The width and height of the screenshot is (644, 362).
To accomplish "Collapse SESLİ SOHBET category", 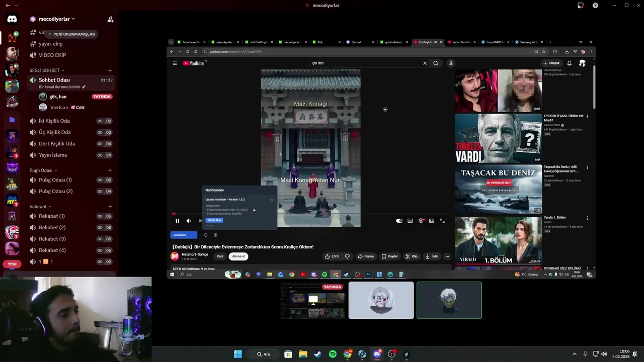I will click(x=47, y=70).
